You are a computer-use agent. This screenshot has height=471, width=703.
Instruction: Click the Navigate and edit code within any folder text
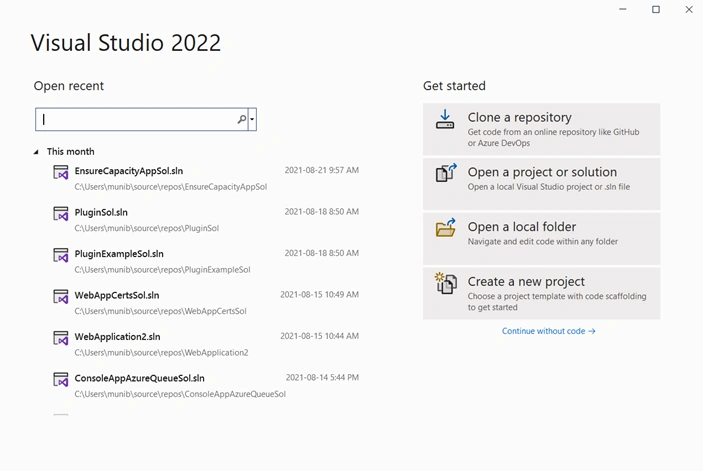tap(542, 242)
